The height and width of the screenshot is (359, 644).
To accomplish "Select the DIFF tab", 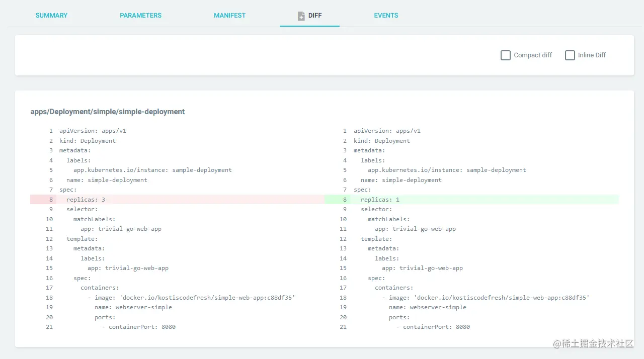I will coord(309,16).
